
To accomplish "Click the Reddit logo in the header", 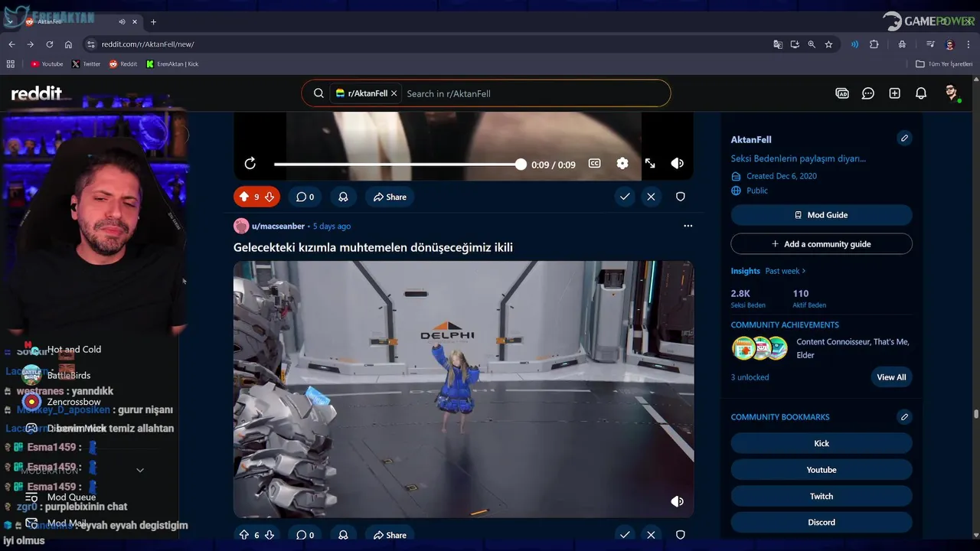I will (36, 93).
